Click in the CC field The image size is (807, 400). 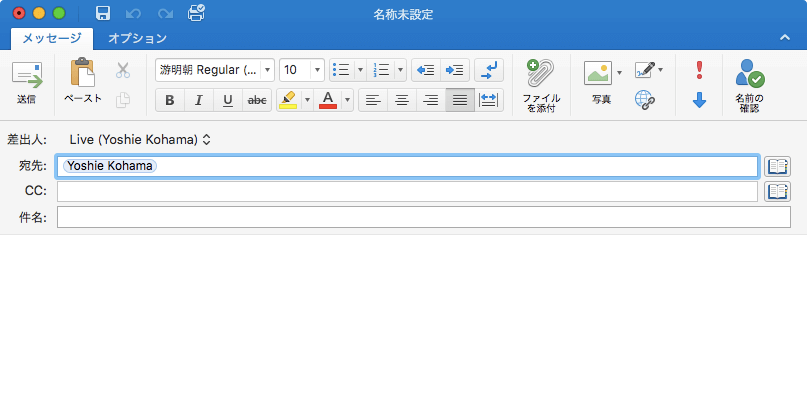coord(407,192)
